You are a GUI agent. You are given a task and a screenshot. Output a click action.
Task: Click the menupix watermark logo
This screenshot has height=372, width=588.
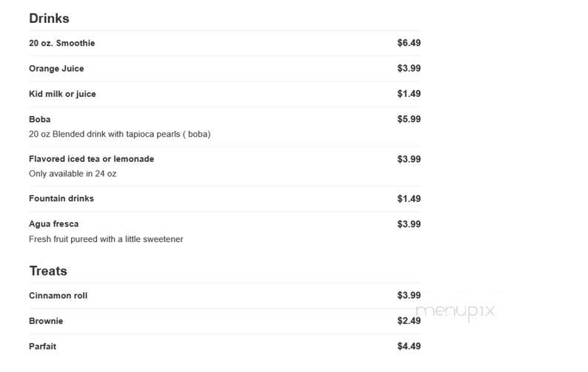click(x=455, y=311)
